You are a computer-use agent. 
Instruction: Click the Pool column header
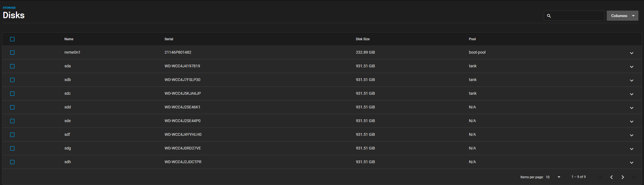[472, 39]
